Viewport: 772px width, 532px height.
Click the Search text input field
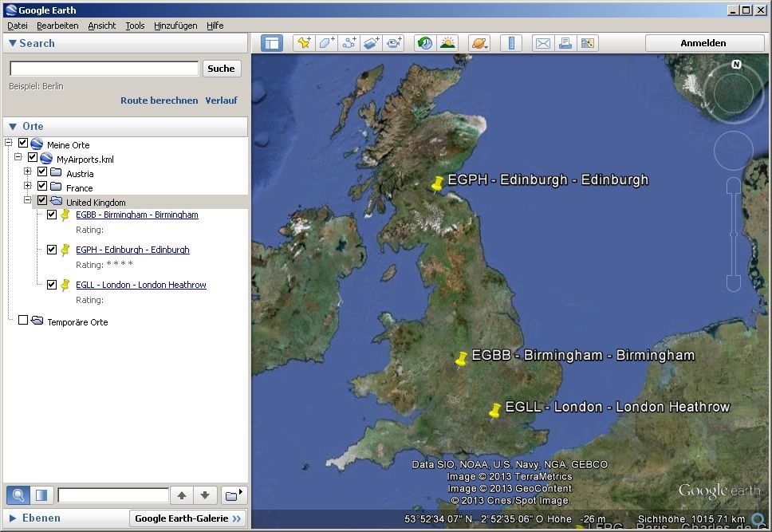pos(104,69)
